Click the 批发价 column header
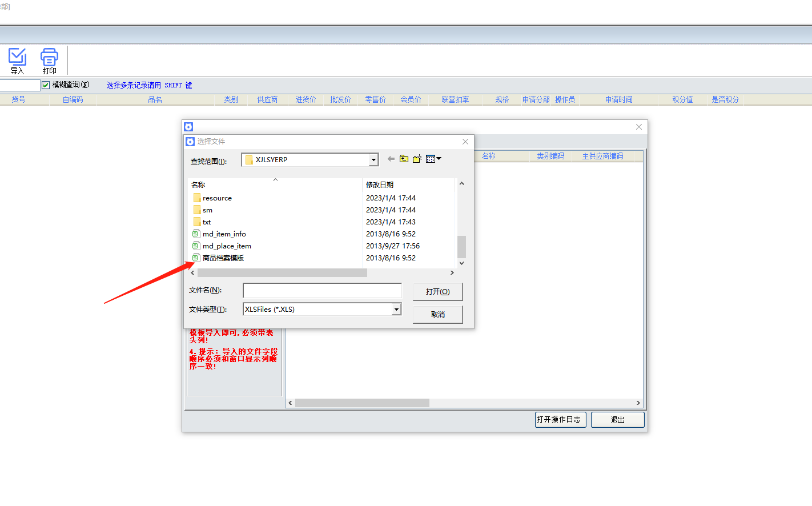Viewport: 812px width, 506px height. pyautogui.click(x=340, y=99)
